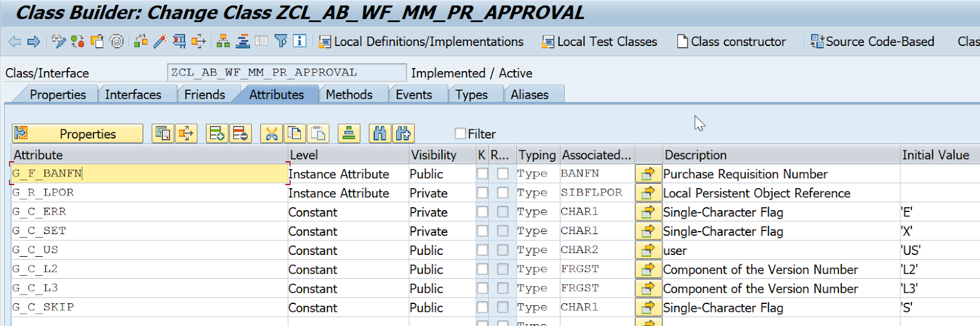Tick the K checkbox for G_F_BANFN

pos(483,174)
